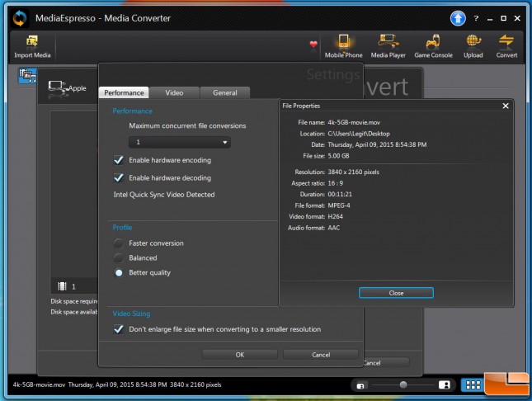532x401 pixels.
Task: Click the large thumbnail size icon
Action: (x=444, y=384)
